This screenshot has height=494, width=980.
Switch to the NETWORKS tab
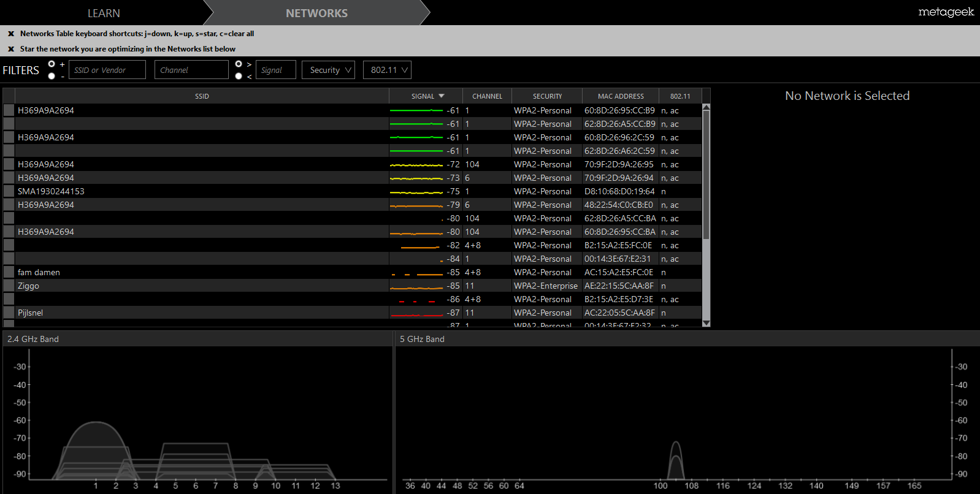click(316, 13)
